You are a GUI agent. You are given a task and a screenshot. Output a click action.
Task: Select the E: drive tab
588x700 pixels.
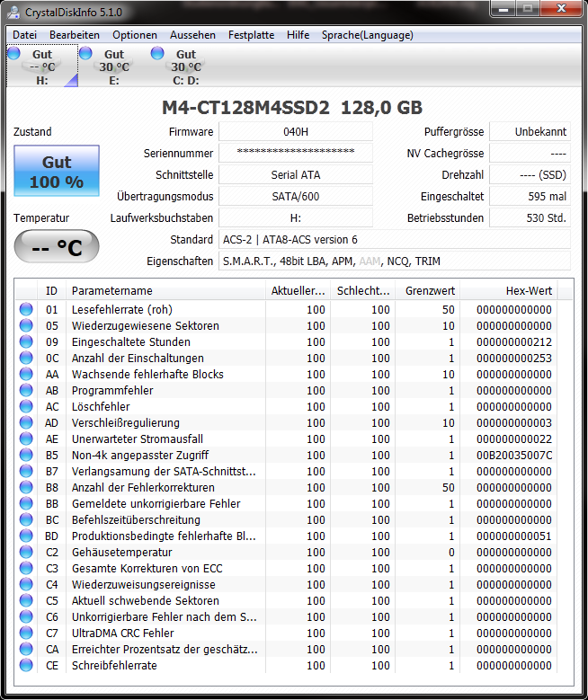click(x=114, y=67)
